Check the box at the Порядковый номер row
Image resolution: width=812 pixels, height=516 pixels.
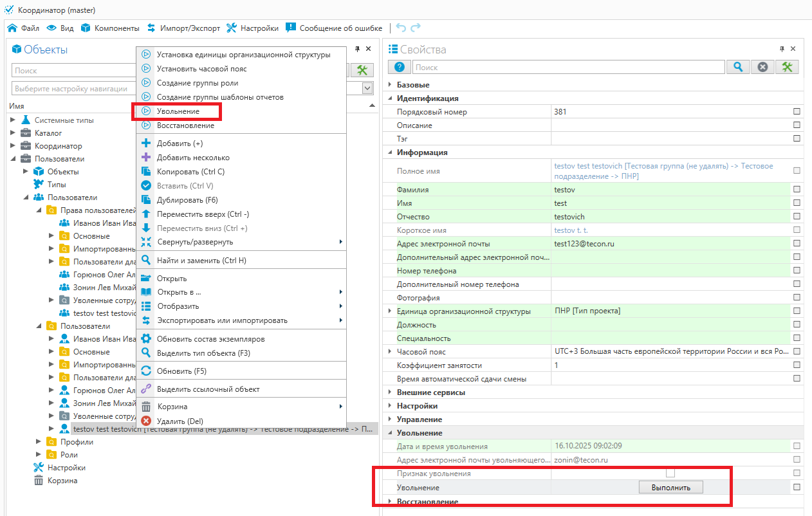pyautogui.click(x=797, y=112)
